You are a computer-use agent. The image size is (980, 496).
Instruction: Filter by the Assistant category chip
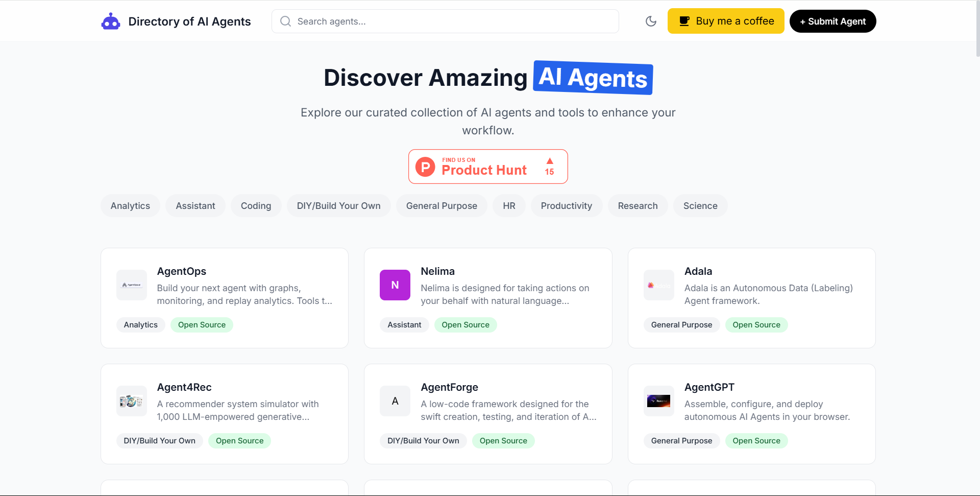195,206
